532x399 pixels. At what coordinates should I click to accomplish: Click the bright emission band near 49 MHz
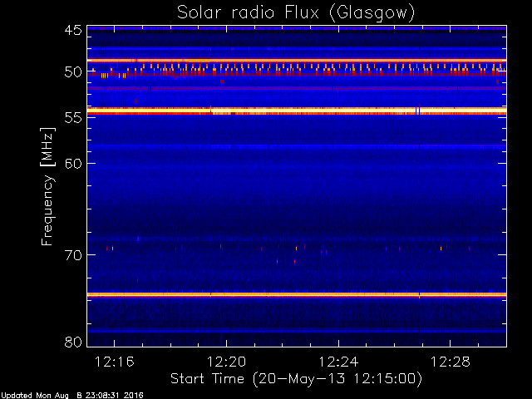pyautogui.click(x=296, y=61)
